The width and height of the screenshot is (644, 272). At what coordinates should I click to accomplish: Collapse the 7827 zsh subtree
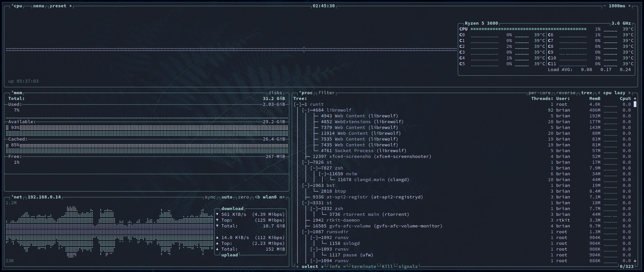[x=314, y=168]
